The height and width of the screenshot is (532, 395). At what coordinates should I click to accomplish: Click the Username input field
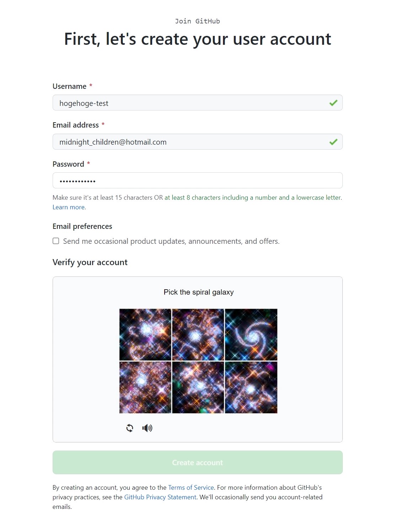point(197,103)
